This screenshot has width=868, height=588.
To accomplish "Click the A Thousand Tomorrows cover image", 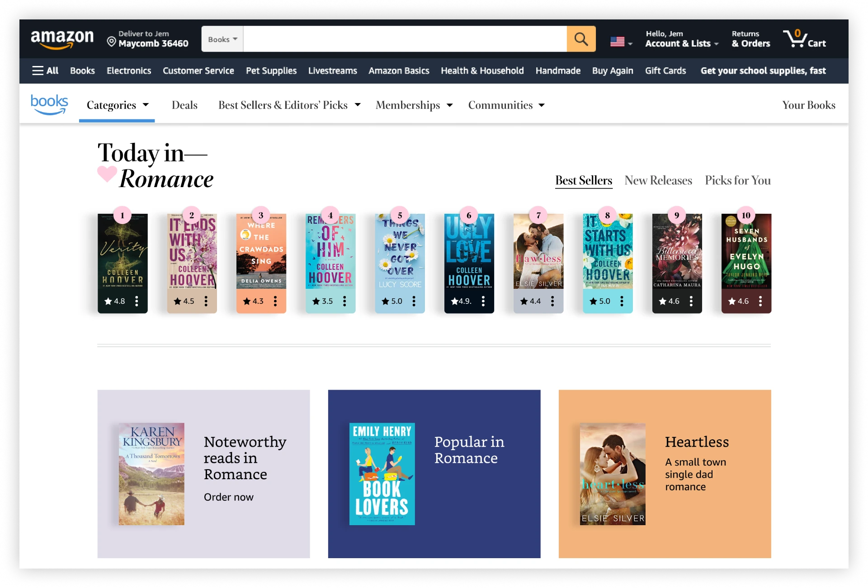I will (x=151, y=474).
